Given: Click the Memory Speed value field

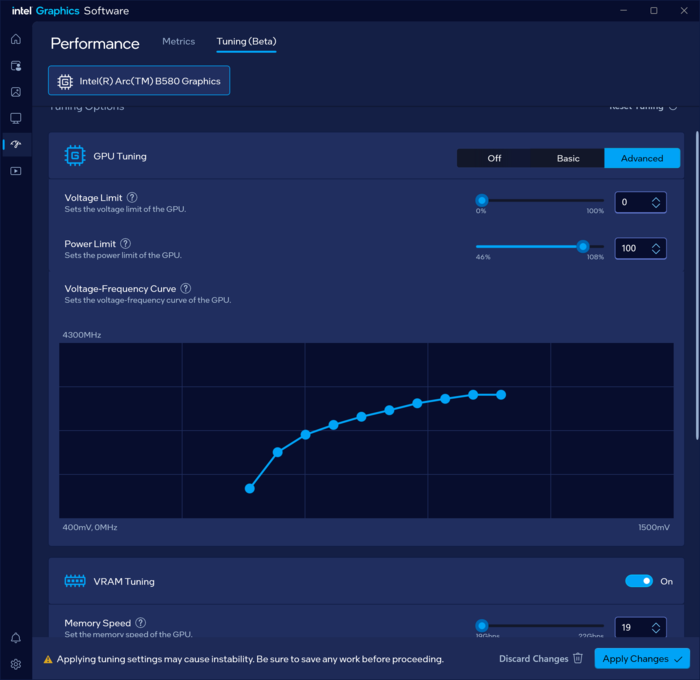Looking at the screenshot, I should click(640, 627).
